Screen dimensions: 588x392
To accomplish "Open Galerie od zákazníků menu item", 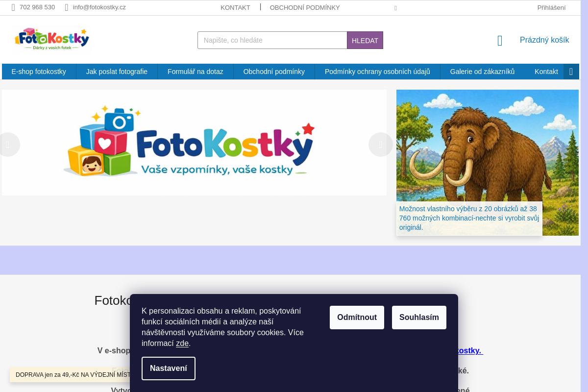I will (x=483, y=72).
